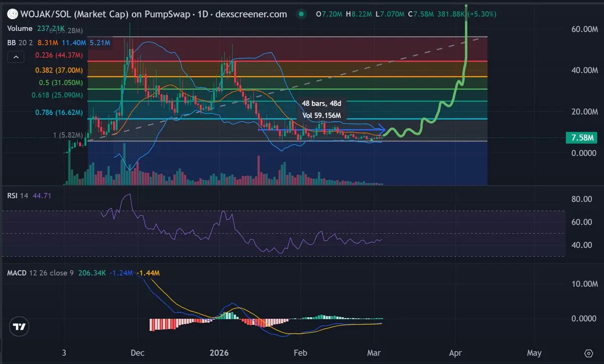Click the May label on time axis
604x364 pixels.
tap(534, 353)
